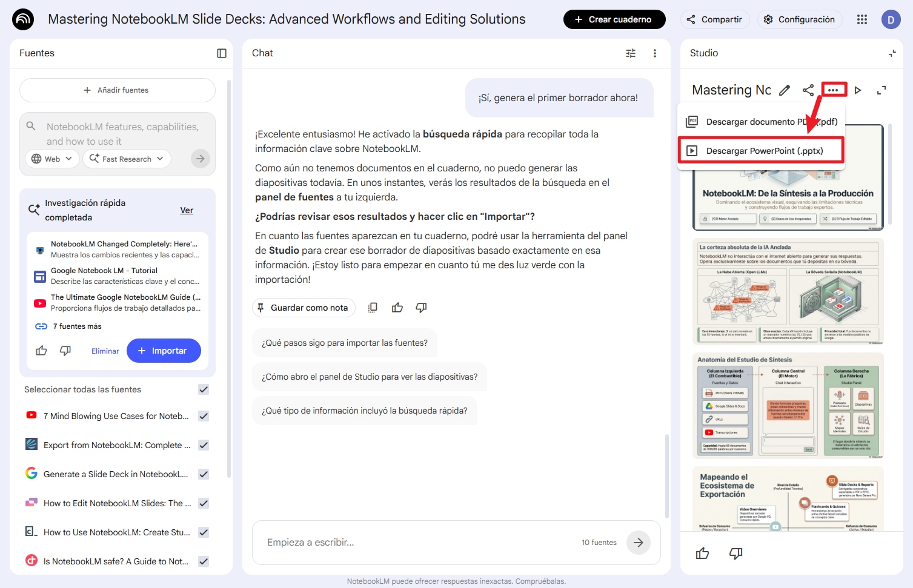The width and height of the screenshot is (913, 588).
Task: Uncheck How to Use NotebookLM source checkbox
Action: (x=204, y=532)
